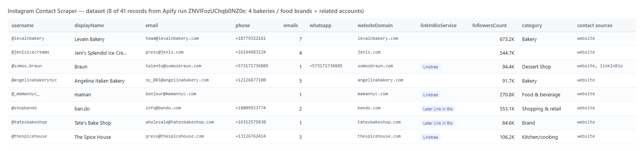This screenshot has height=151, width=644.
Task: Select email wholesale@tatesbakeshop.com
Action: (x=180, y=122)
